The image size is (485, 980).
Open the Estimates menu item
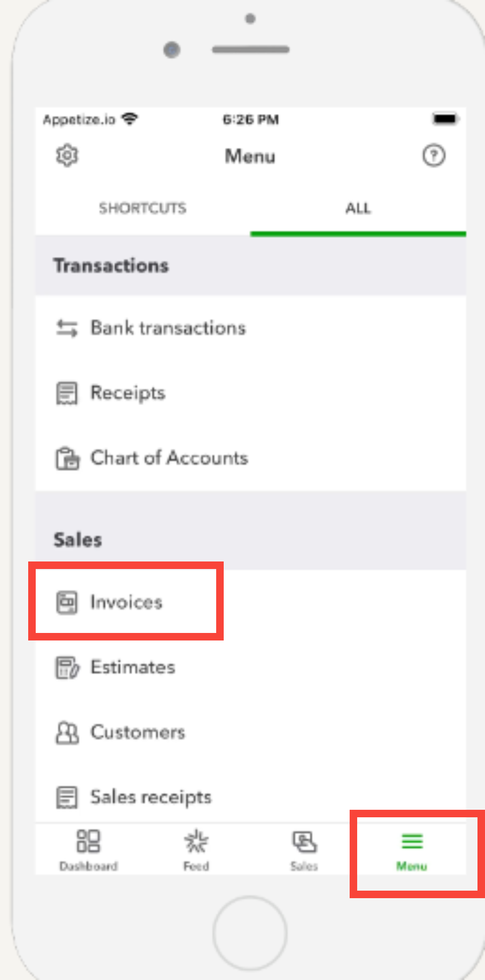(133, 667)
